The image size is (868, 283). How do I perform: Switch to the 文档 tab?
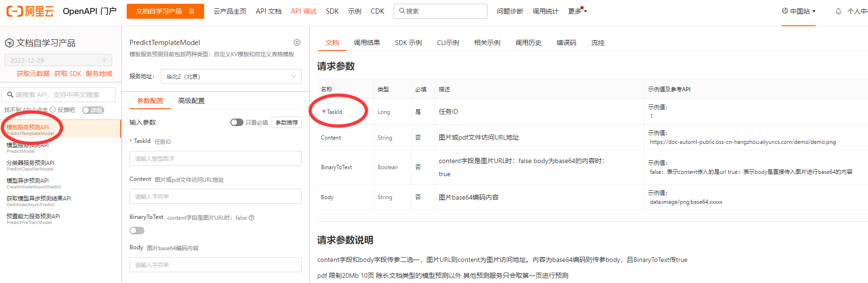332,43
